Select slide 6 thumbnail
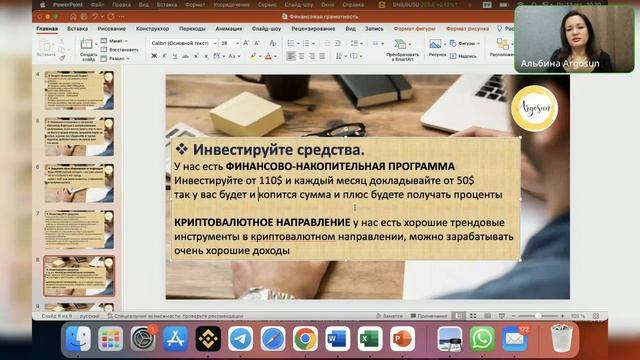The height and width of the screenshot is (360, 640). pyautogui.click(x=79, y=183)
